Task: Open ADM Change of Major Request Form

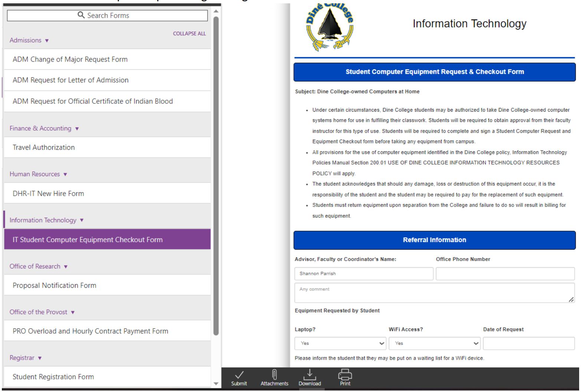Action: pyautogui.click(x=107, y=59)
